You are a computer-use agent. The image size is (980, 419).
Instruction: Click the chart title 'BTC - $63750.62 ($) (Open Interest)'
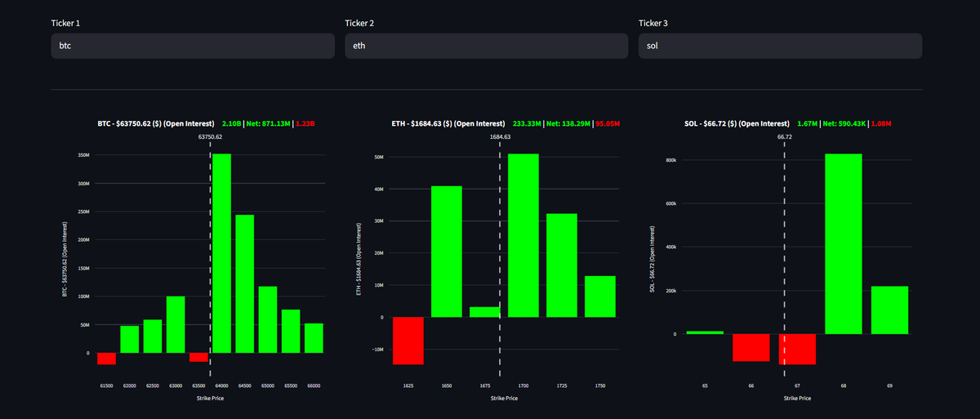pos(155,123)
